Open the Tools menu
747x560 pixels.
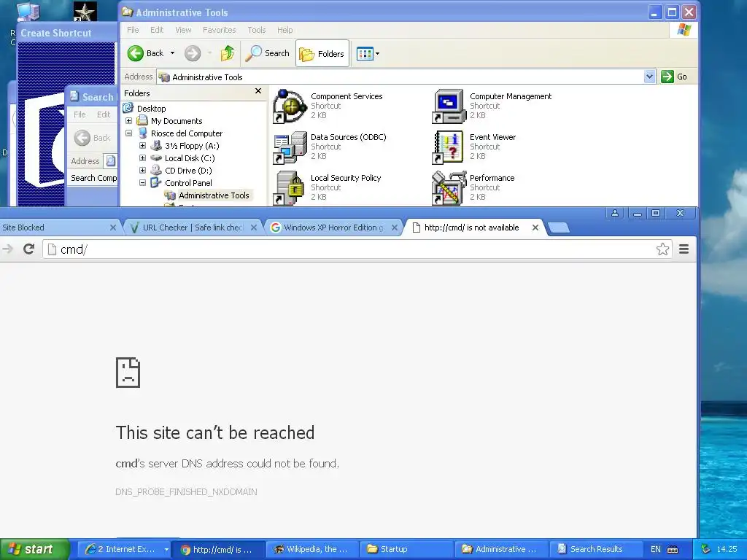pos(256,30)
